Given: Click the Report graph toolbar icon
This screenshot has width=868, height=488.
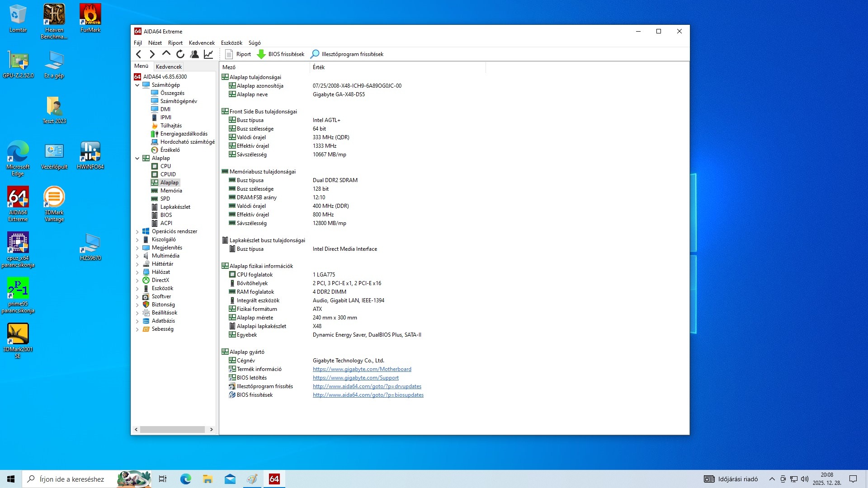Looking at the screenshot, I should pyautogui.click(x=208, y=54).
